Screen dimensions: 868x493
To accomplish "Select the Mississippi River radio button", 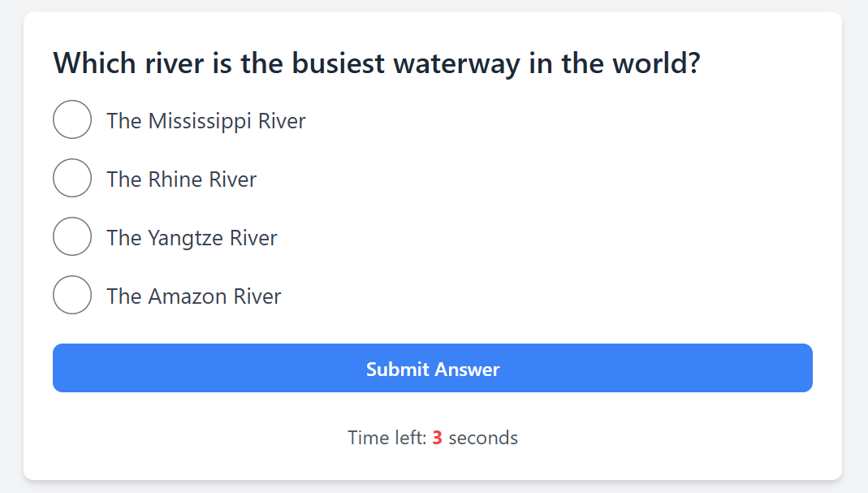I will pyautogui.click(x=72, y=119).
